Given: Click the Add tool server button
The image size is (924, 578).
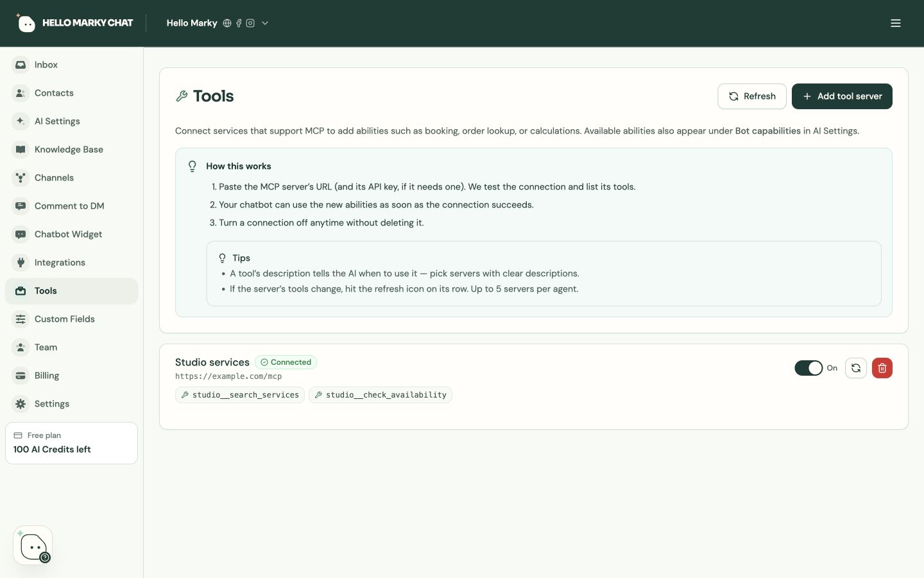Looking at the screenshot, I should pos(842,96).
